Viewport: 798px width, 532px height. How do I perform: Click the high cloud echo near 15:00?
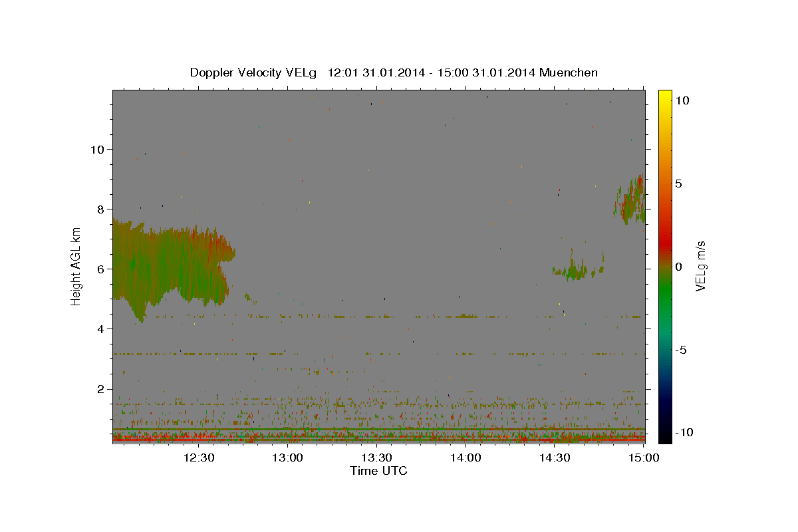[x=630, y=201]
